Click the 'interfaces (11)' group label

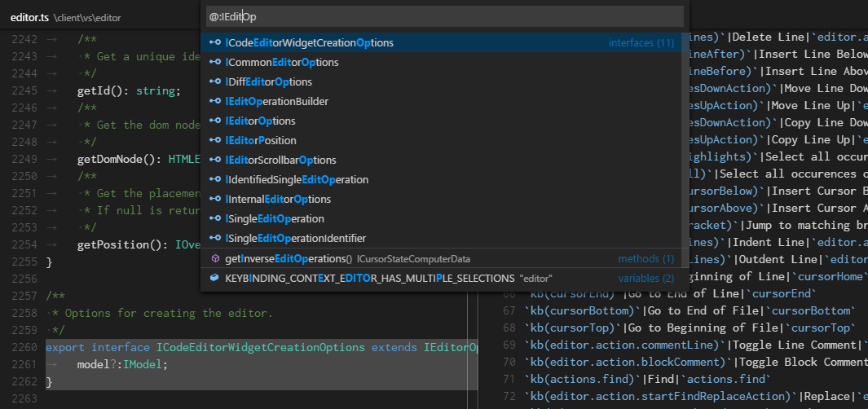tap(641, 42)
